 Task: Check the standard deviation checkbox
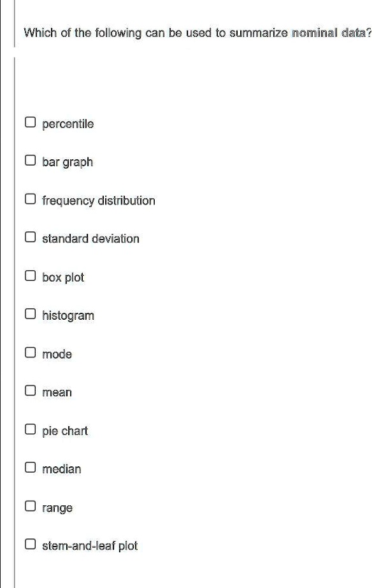coord(30,236)
